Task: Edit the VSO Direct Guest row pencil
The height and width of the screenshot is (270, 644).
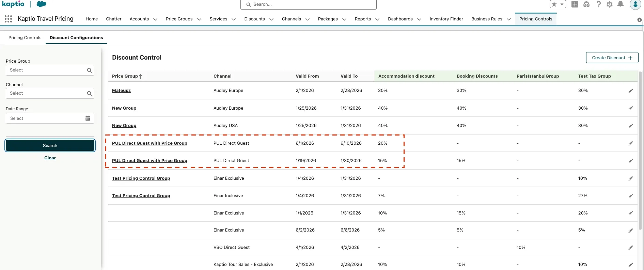Action: 630,248
